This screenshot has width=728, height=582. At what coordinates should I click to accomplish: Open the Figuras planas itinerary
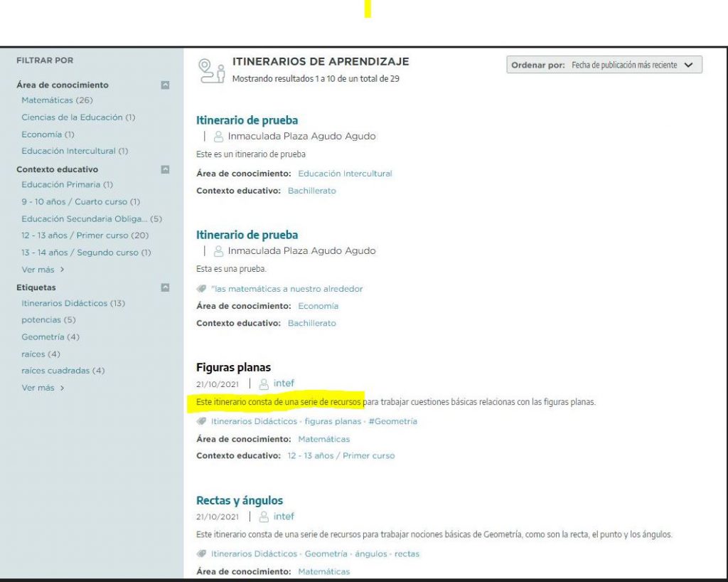point(233,367)
